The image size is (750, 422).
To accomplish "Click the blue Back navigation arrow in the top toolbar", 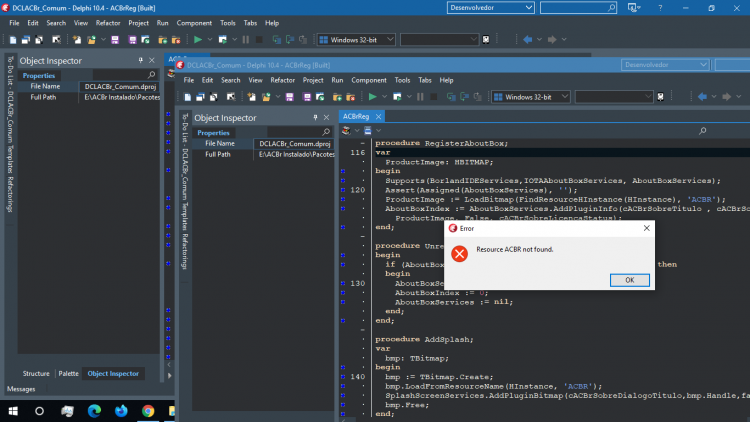I will [528, 40].
